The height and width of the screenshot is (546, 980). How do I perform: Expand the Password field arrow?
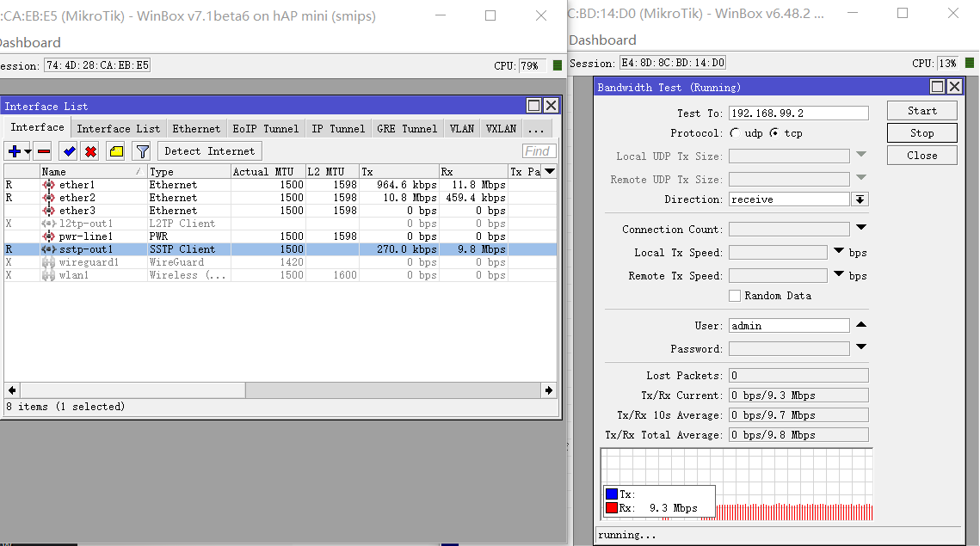pyautogui.click(x=860, y=347)
